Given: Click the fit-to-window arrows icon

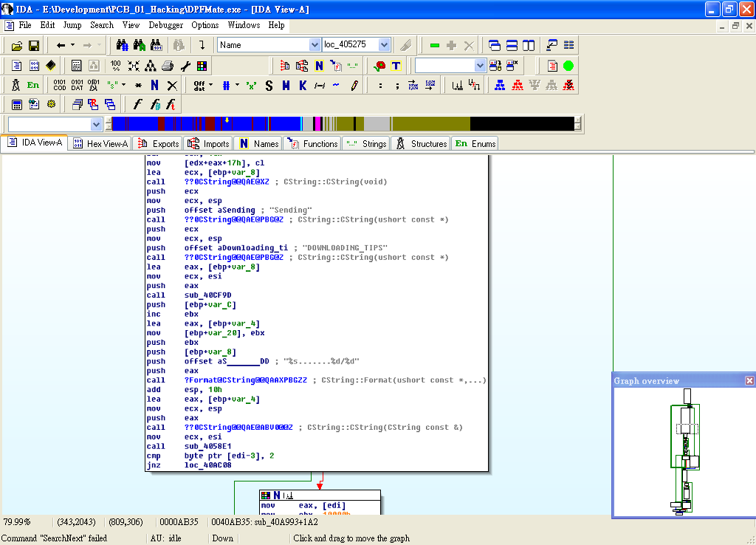Looking at the screenshot, I should (134, 66).
